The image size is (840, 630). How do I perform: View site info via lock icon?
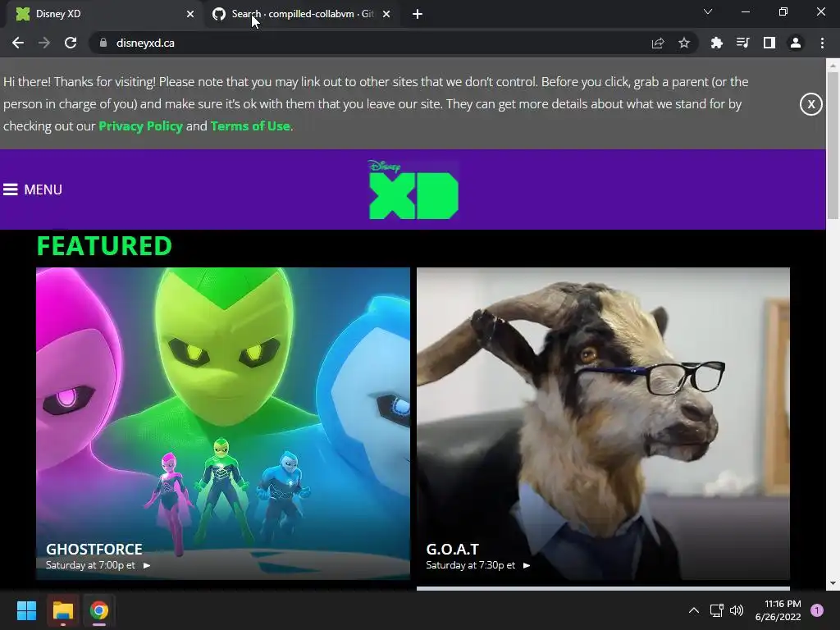point(103,43)
